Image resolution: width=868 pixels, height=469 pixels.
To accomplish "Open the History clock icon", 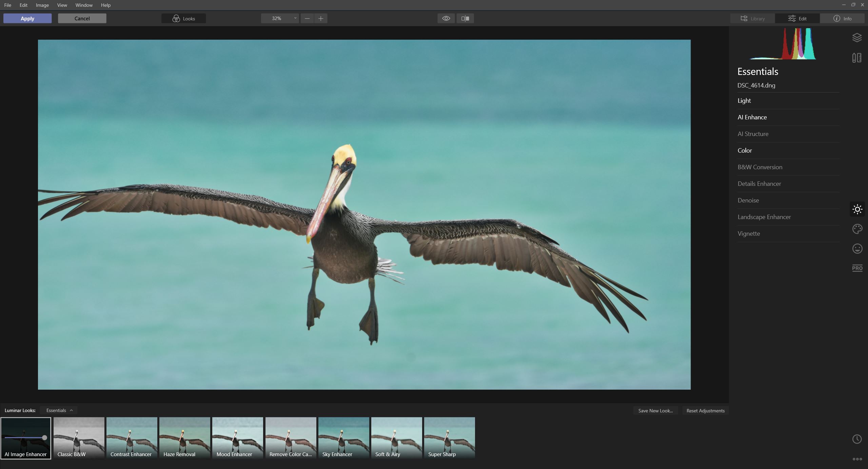I will pos(857,439).
